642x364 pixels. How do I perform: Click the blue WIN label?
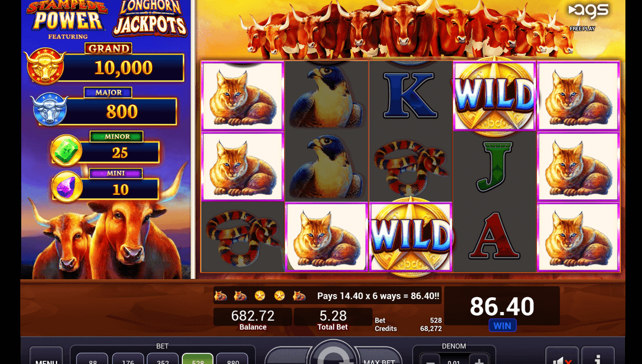(502, 326)
